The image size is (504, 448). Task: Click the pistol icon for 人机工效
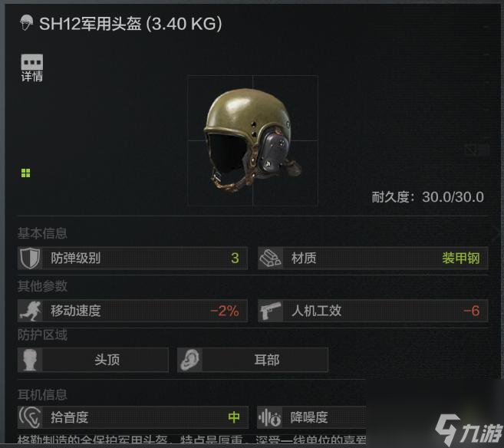[270, 311]
